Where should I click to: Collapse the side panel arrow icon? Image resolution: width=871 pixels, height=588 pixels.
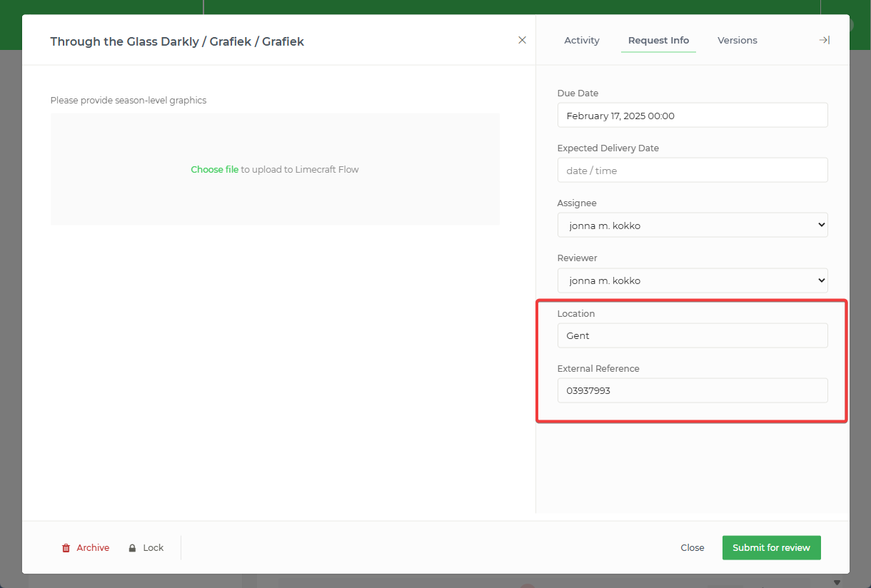tap(824, 40)
